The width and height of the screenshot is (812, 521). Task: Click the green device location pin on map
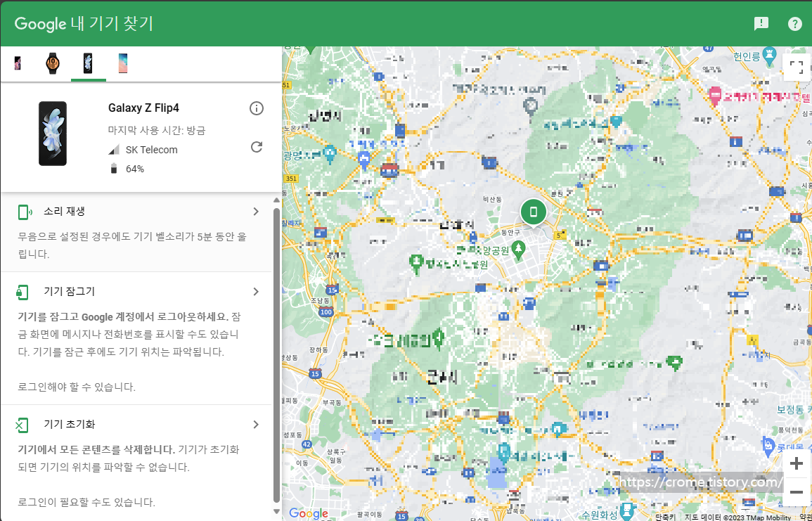pyautogui.click(x=534, y=213)
